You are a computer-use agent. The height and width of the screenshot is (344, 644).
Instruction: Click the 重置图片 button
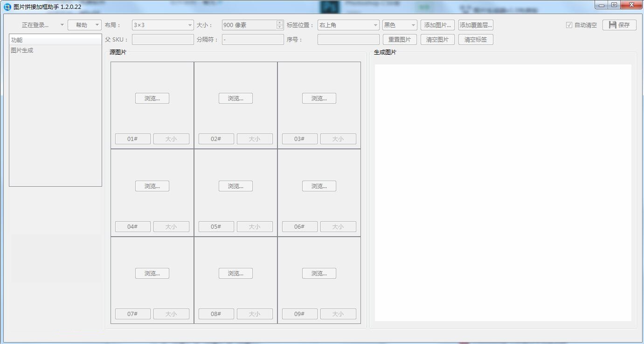point(400,40)
